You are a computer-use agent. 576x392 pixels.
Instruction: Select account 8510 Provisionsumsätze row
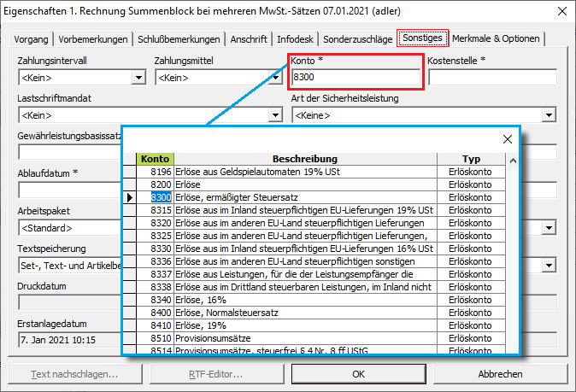pos(304,338)
